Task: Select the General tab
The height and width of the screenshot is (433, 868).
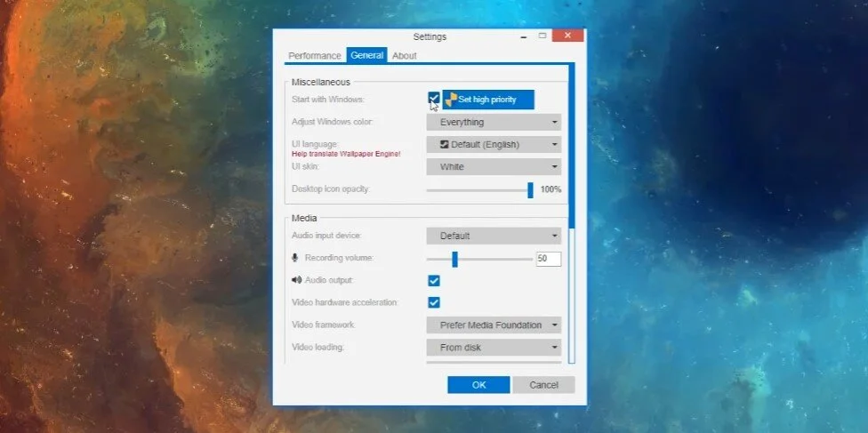Action: [x=367, y=55]
